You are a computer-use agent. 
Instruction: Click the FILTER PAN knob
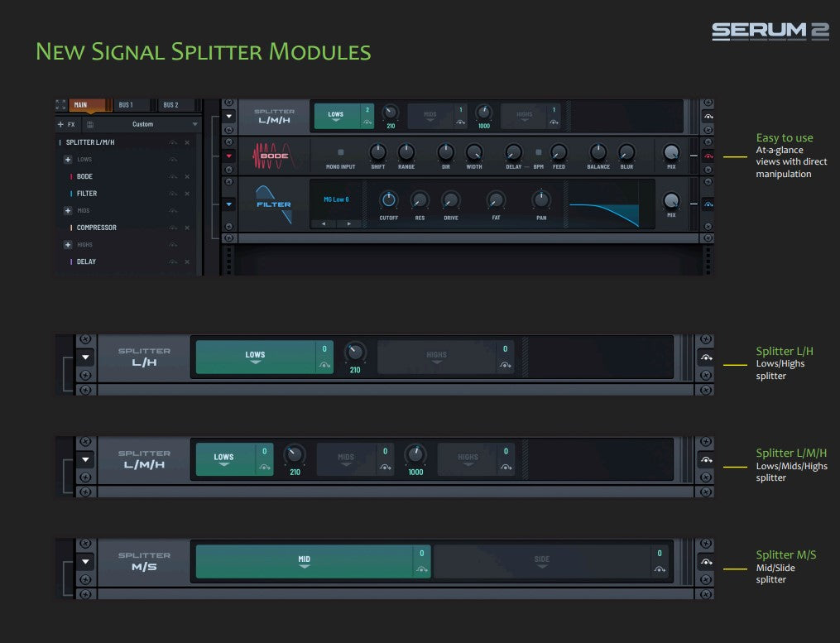[x=541, y=200]
